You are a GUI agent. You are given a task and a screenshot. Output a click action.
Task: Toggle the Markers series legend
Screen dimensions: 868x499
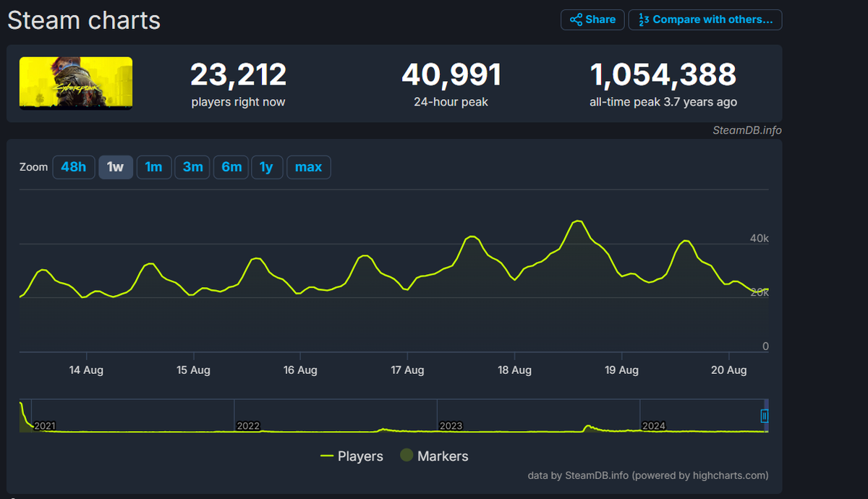(x=434, y=456)
